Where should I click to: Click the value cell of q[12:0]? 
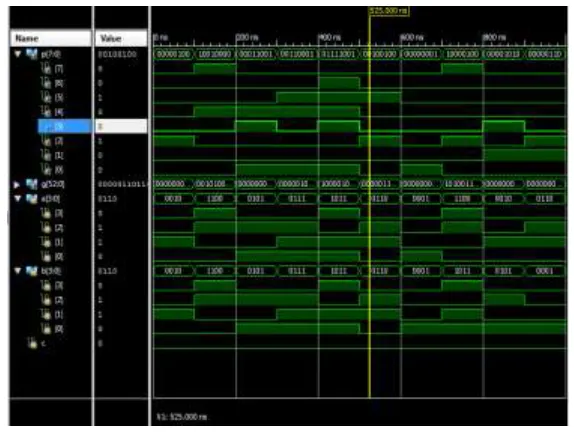[122, 184]
